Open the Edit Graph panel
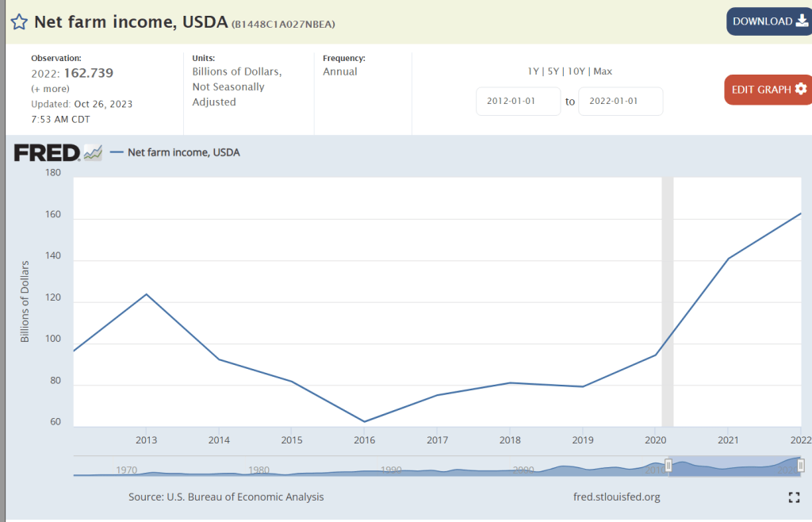The width and height of the screenshot is (812, 522). coord(768,90)
